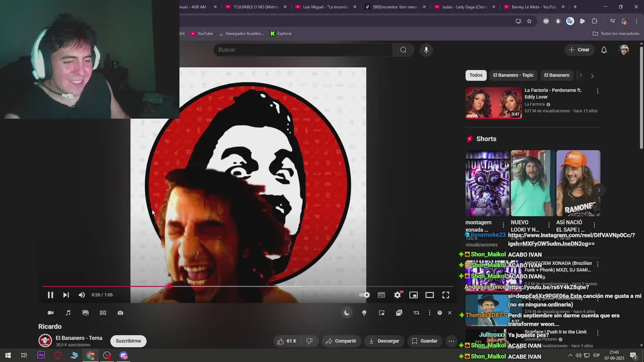The width and height of the screenshot is (644, 362).
Task: Open After Effects from the taskbar
Action: [x=41, y=355]
